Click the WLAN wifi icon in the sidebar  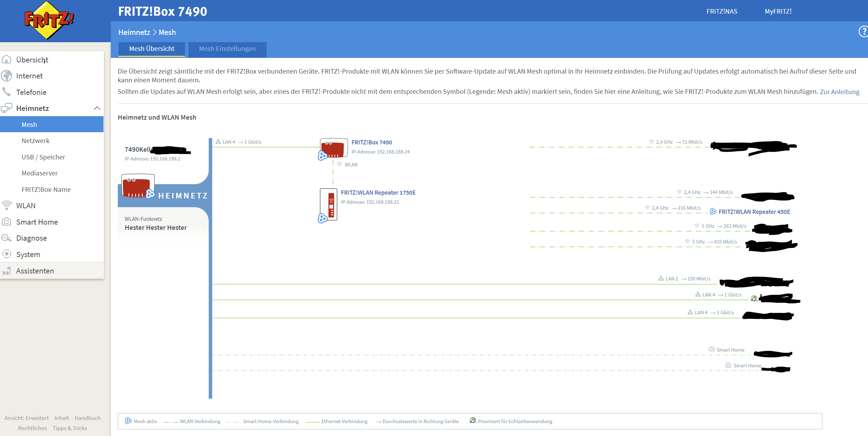(x=7, y=205)
